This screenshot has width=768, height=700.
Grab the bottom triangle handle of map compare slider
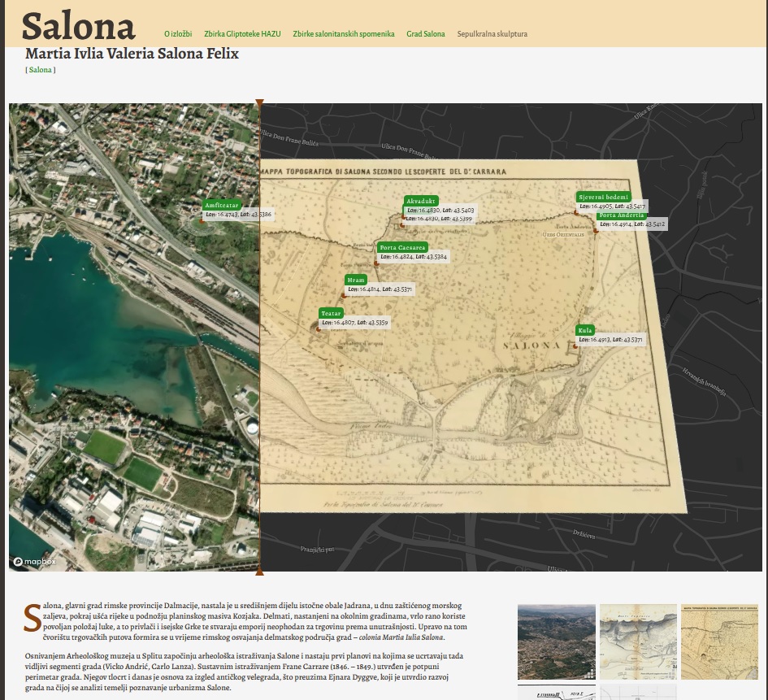(x=259, y=572)
